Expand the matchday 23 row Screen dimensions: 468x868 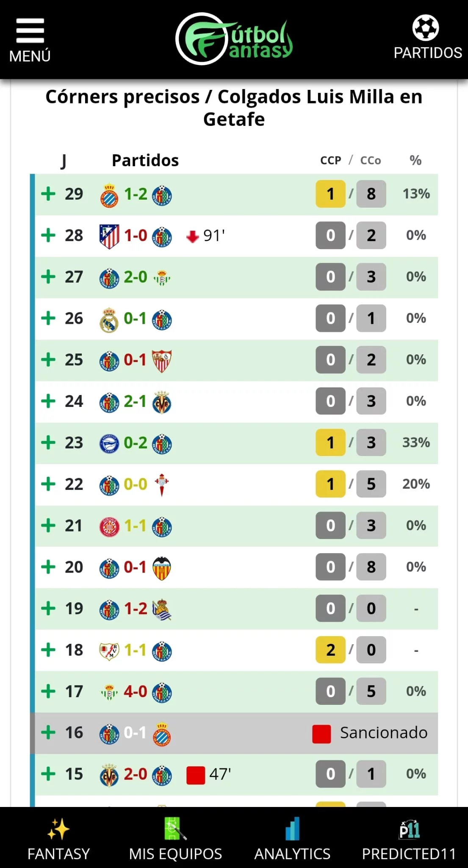pos(48,442)
